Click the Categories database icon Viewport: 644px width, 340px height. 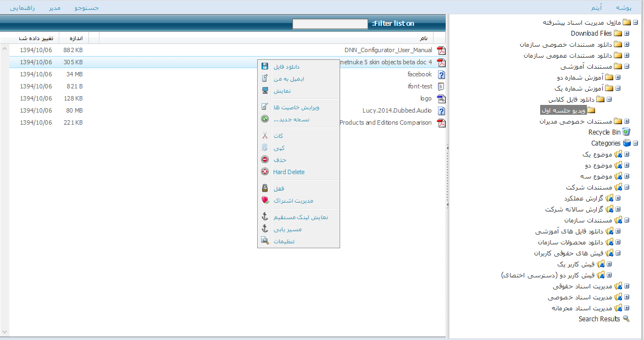click(x=627, y=143)
